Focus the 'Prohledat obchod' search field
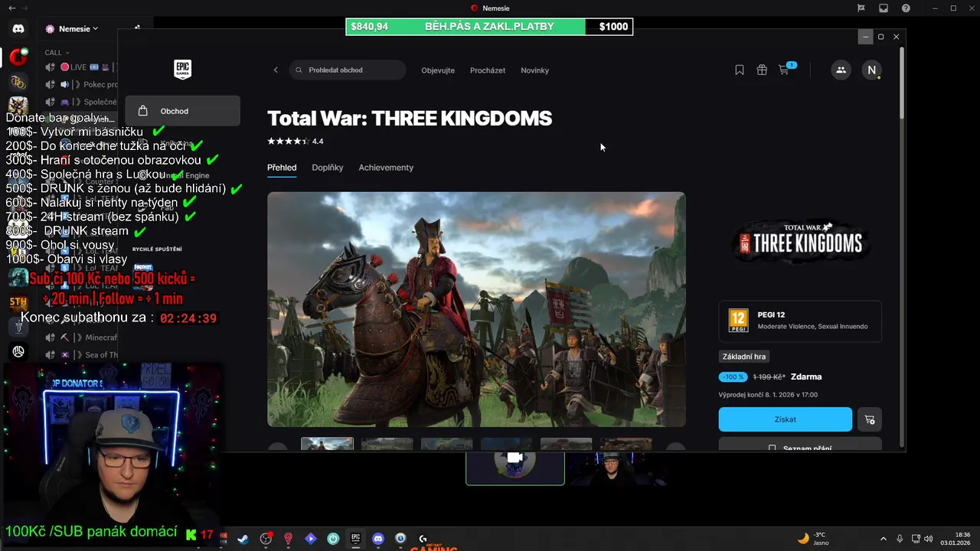This screenshot has height=551, width=980. pos(348,70)
